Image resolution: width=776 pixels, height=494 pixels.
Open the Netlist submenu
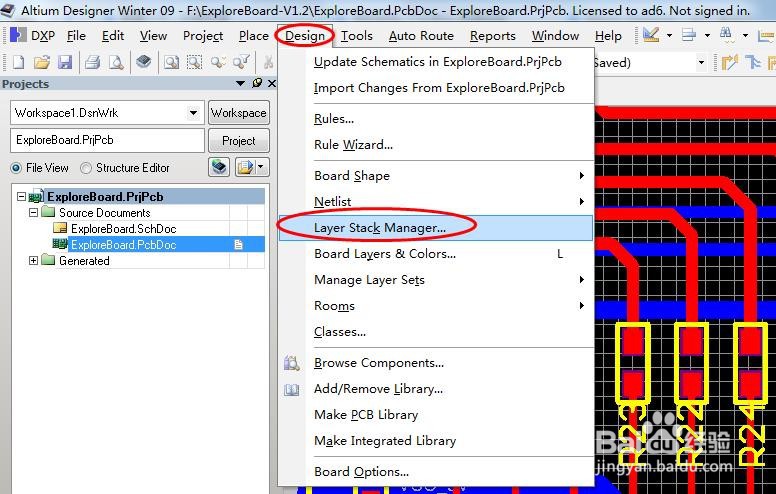point(436,201)
